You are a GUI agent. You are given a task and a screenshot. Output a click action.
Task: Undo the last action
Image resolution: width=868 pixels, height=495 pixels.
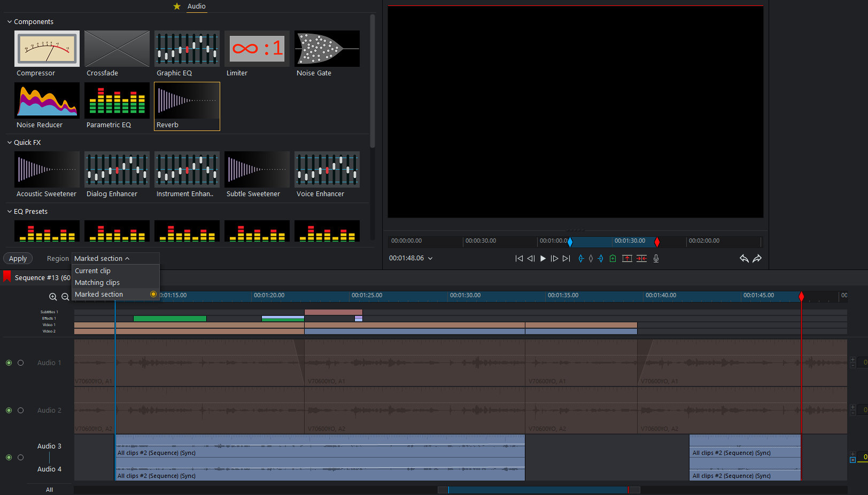pos(744,259)
